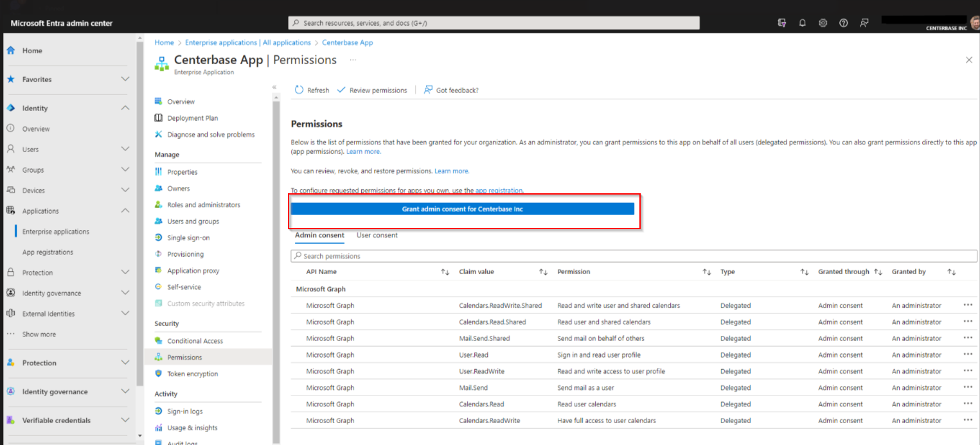Click Learn more after revoke and restore
The width and height of the screenshot is (980, 445).
point(452,171)
